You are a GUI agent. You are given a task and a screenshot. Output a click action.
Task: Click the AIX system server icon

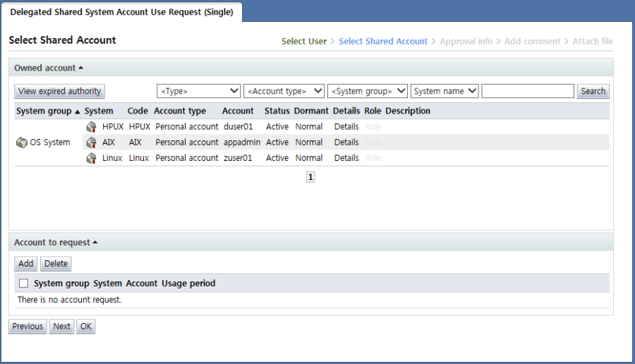[x=91, y=142]
